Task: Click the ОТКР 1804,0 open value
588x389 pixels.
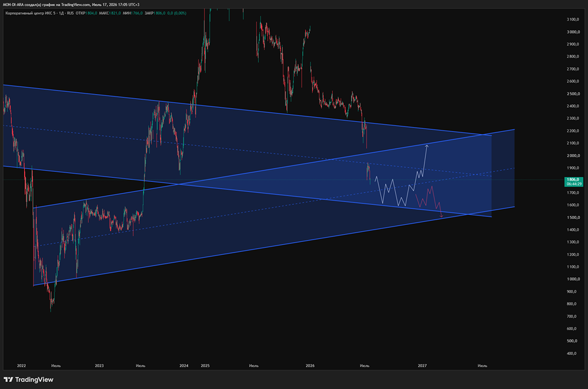Action: pos(86,13)
